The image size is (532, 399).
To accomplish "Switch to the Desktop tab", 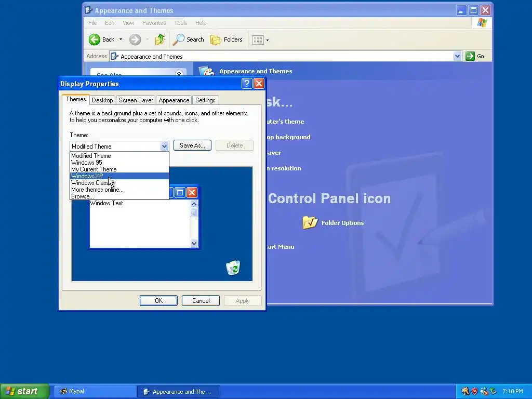I will 102,100.
